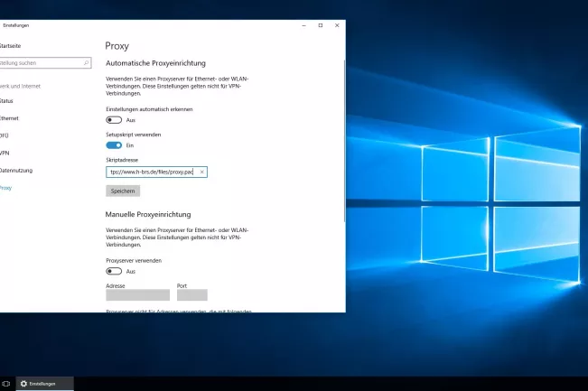The height and width of the screenshot is (391, 588).
Task: Open Task View from the taskbar
Action: [6, 384]
